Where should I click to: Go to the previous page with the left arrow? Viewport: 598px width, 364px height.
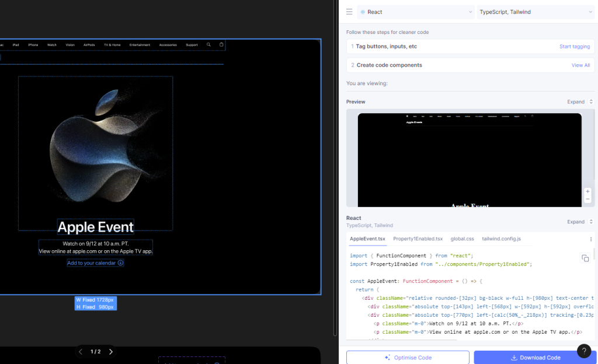pos(81,352)
